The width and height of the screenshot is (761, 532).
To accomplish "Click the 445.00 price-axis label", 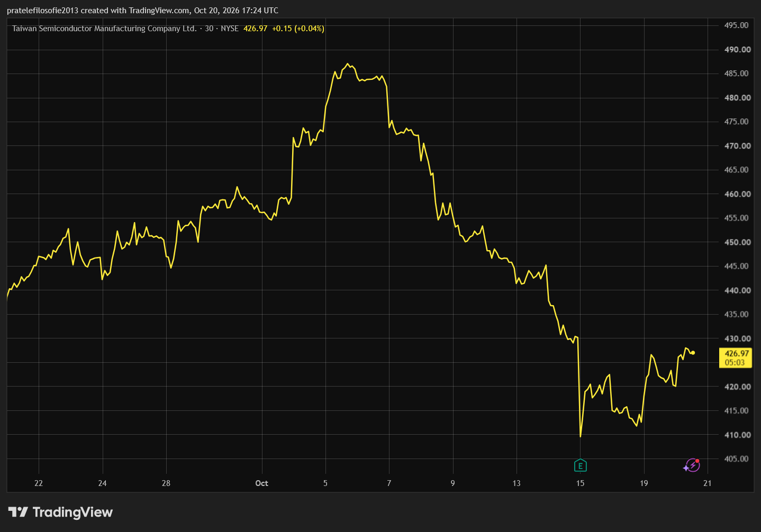I will [737, 266].
